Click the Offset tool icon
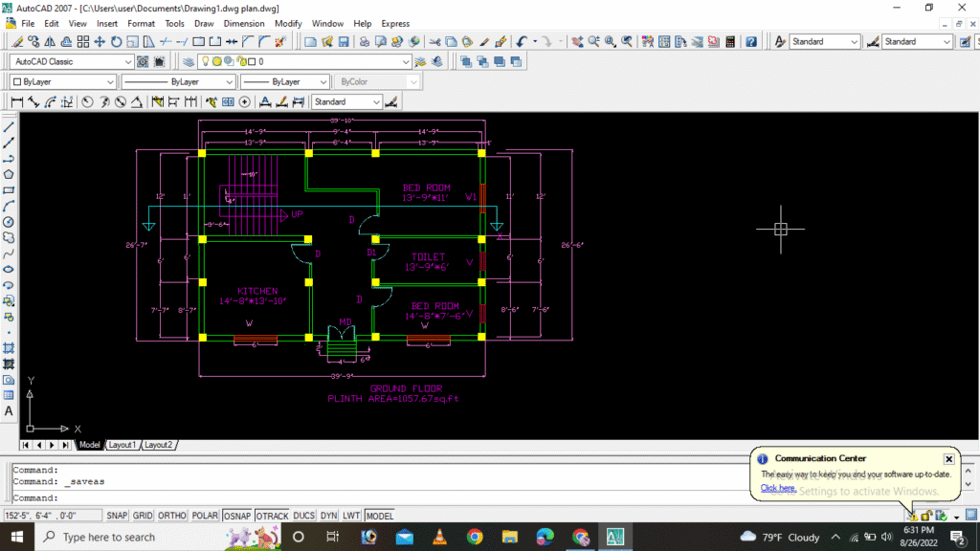 pos(66,42)
